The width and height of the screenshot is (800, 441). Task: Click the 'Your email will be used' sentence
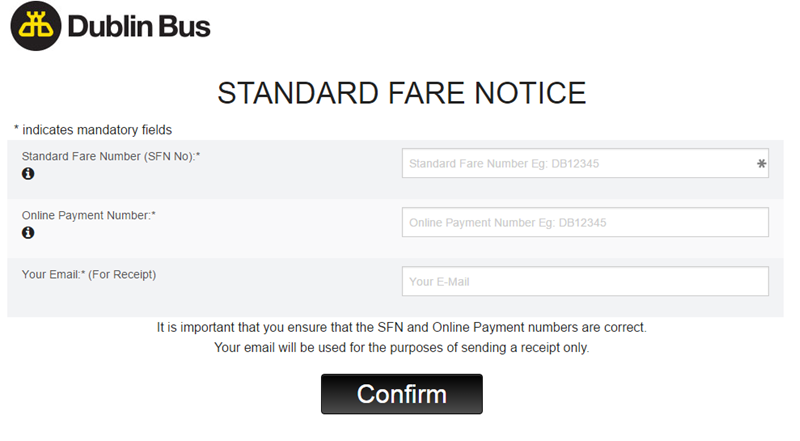(x=402, y=347)
